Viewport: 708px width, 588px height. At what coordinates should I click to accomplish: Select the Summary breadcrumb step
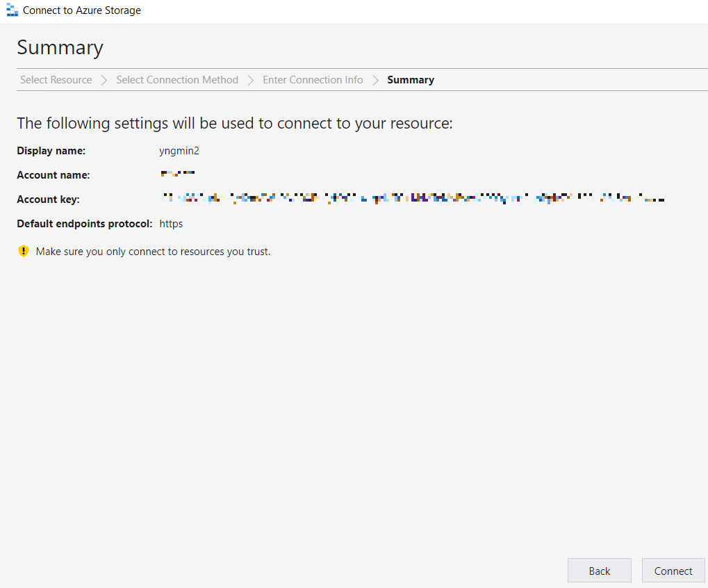click(411, 80)
